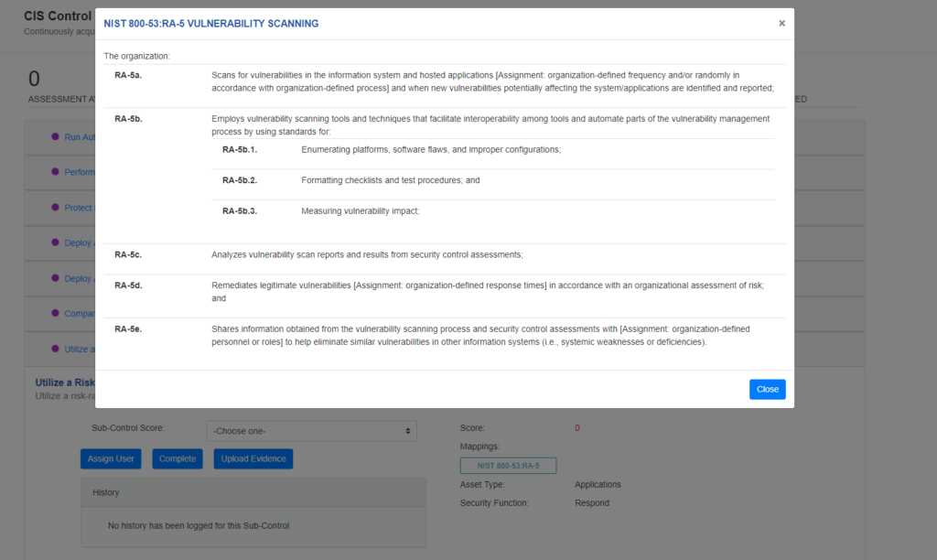
Task: Click the stepper arrows on the Choose one selector
Action: click(409, 430)
